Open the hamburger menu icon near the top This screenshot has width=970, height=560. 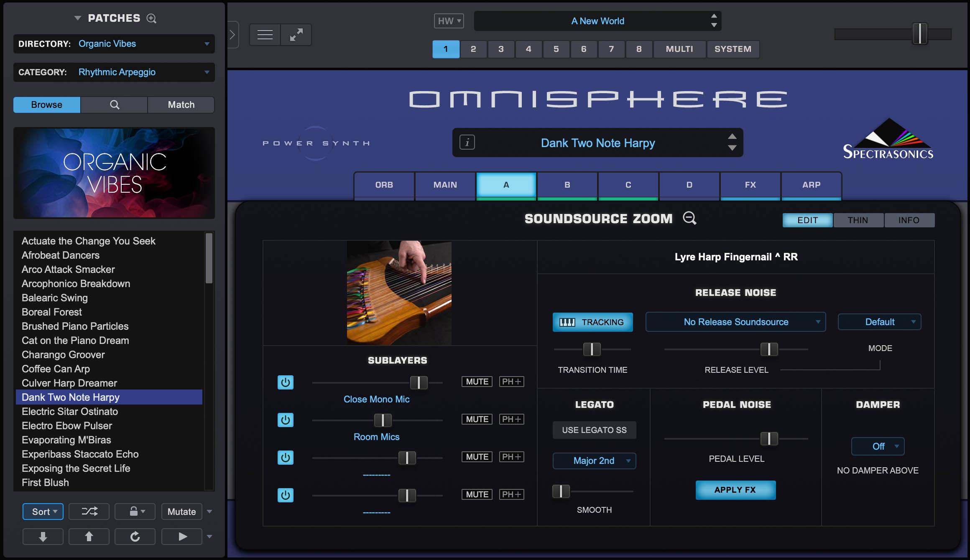tap(264, 34)
